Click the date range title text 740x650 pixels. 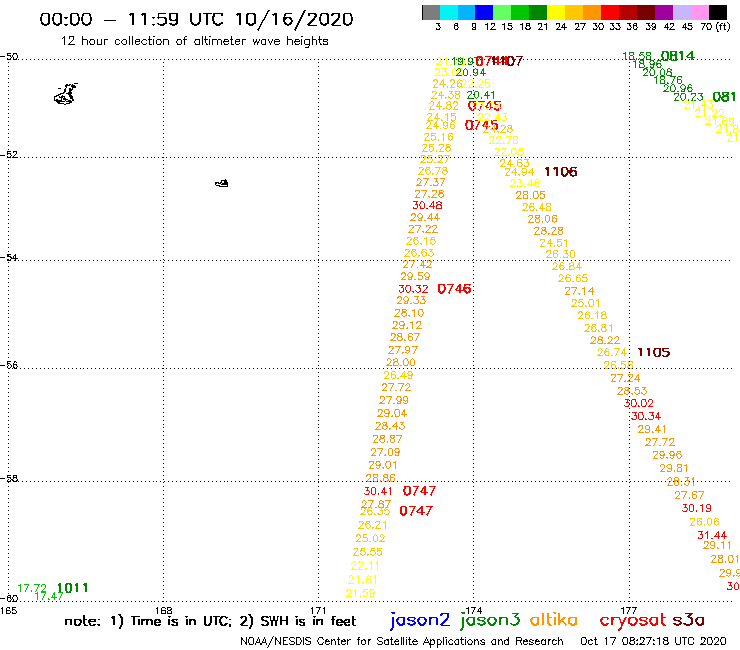[x=196, y=19]
